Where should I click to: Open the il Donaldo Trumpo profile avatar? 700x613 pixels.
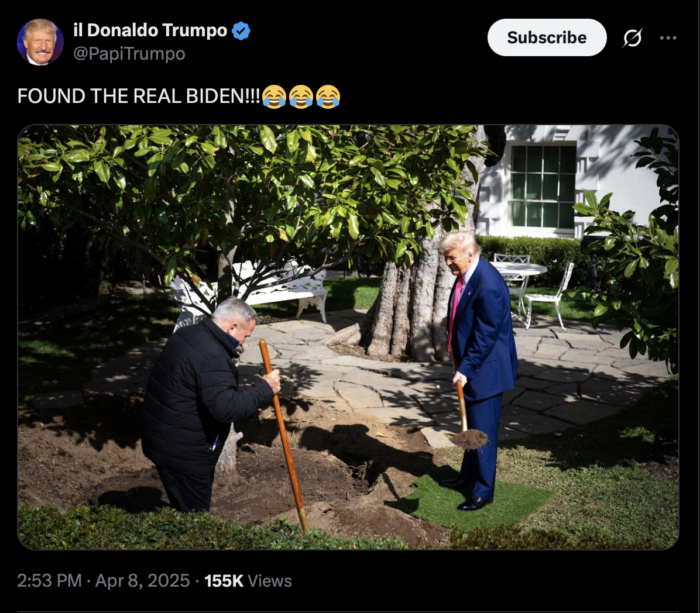pos(40,42)
